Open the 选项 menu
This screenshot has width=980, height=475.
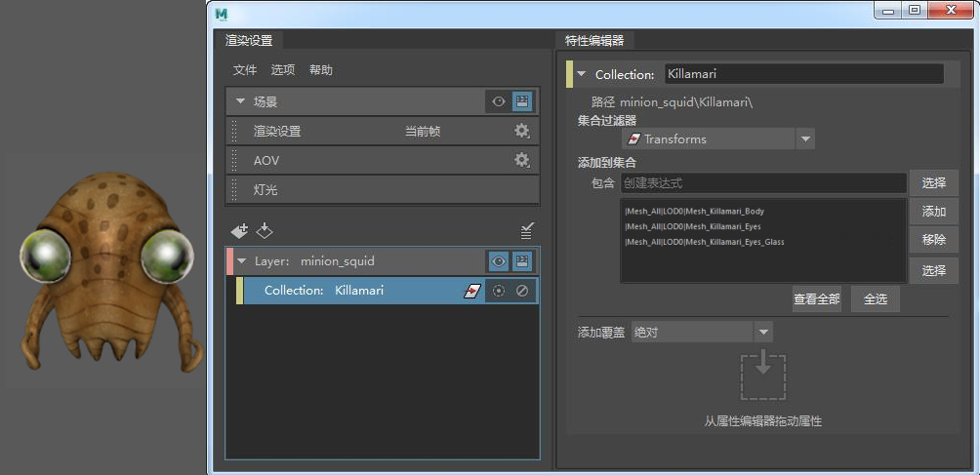click(x=283, y=70)
